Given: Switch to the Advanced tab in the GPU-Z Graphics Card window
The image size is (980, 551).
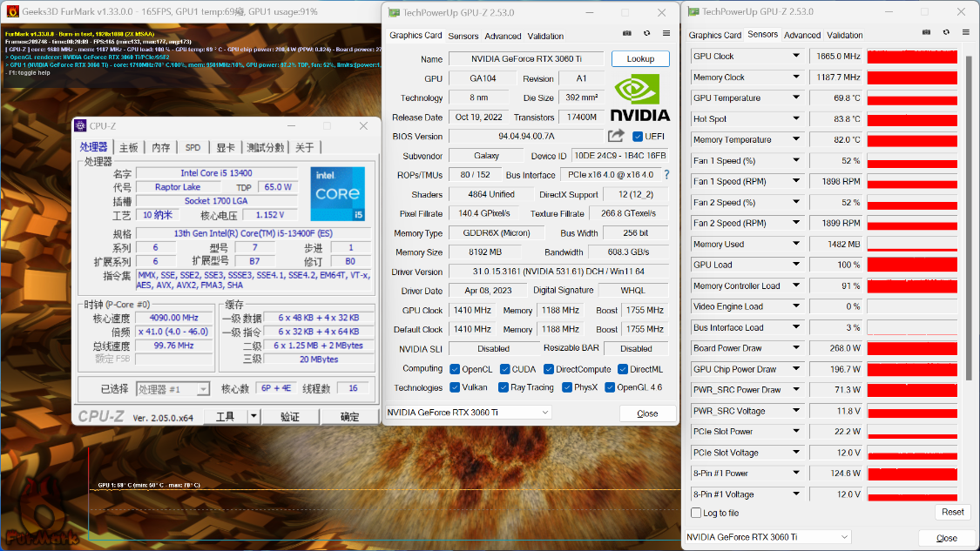Looking at the screenshot, I should 503,37.
